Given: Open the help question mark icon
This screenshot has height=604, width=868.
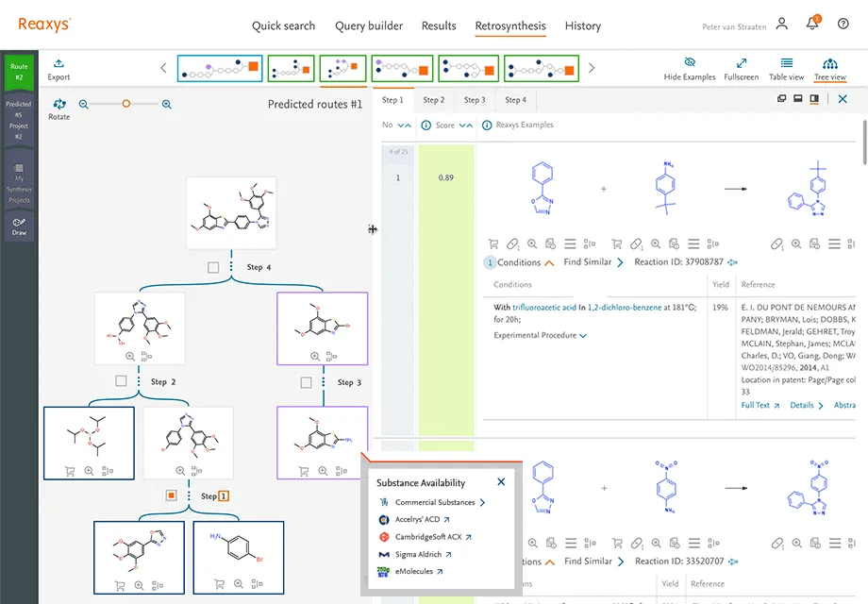Looking at the screenshot, I should pos(843,24).
